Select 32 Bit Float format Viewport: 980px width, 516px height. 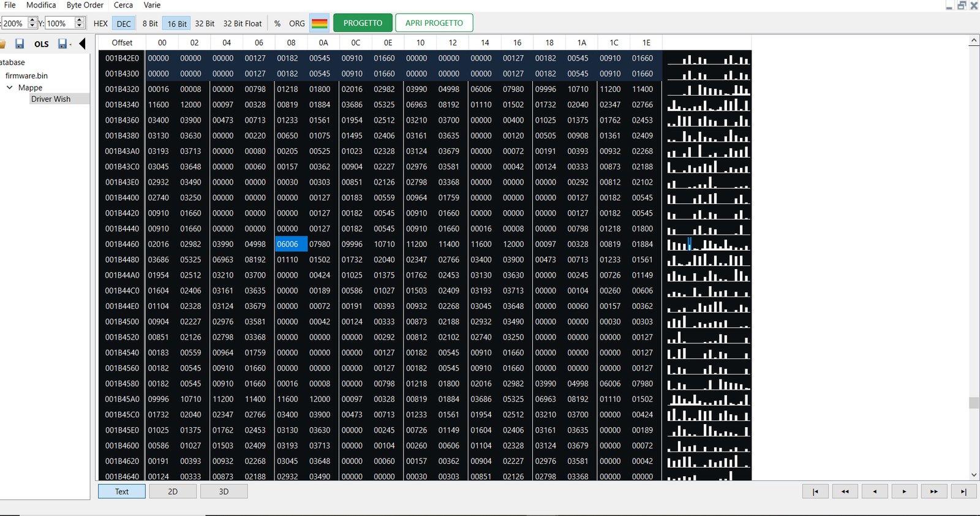pyautogui.click(x=243, y=23)
